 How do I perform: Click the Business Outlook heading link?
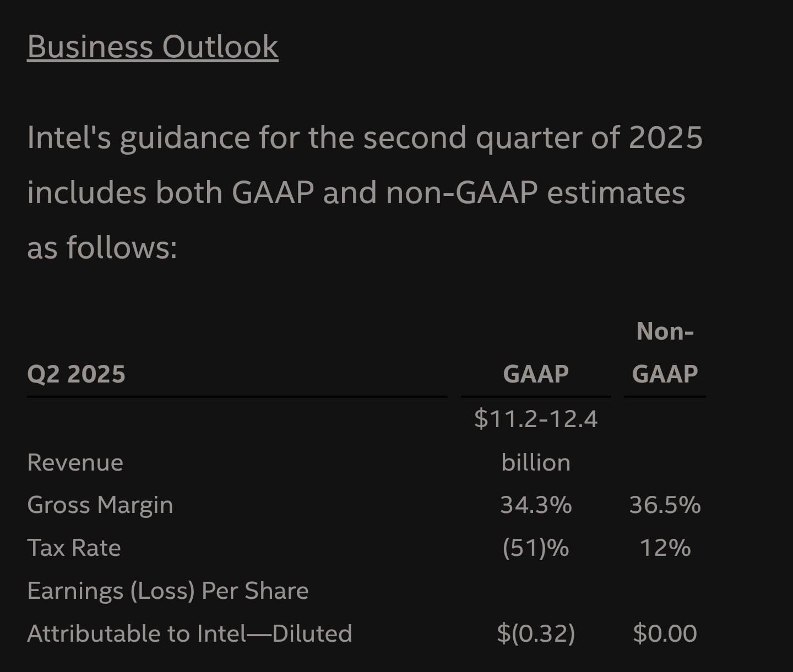(x=153, y=46)
